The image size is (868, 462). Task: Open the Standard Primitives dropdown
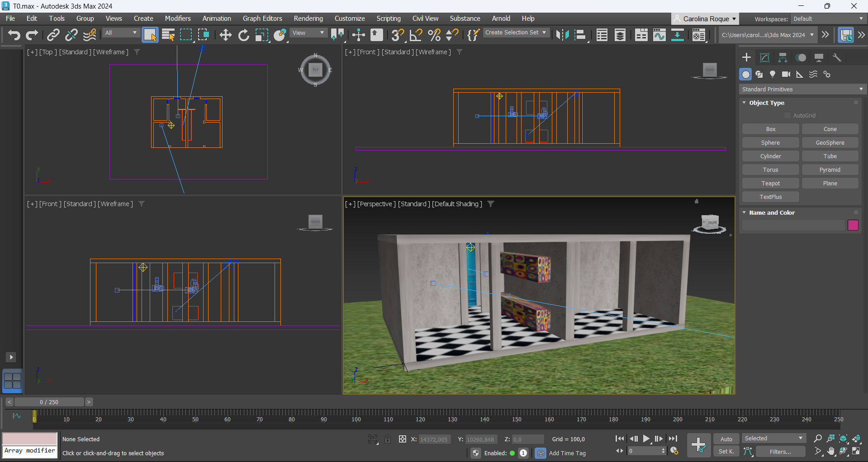tap(802, 89)
